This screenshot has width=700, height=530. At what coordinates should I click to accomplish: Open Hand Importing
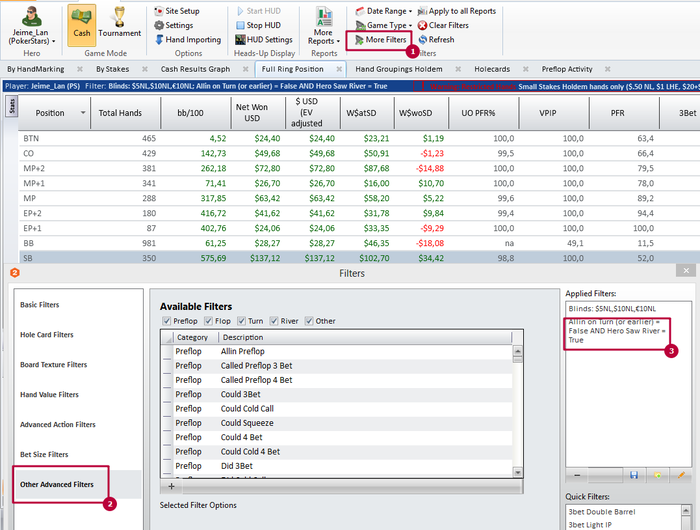188,40
